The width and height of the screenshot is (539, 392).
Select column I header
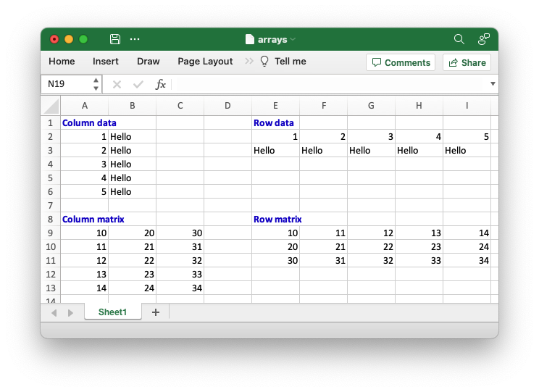(467, 106)
